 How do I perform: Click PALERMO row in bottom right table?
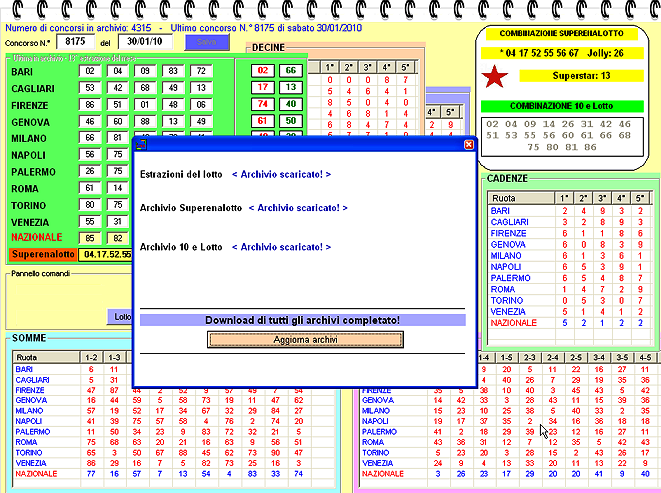click(508, 432)
